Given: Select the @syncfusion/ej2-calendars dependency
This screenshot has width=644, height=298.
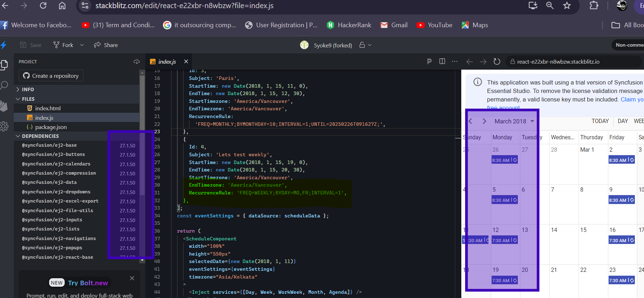Looking at the screenshot, I should click(x=56, y=164).
